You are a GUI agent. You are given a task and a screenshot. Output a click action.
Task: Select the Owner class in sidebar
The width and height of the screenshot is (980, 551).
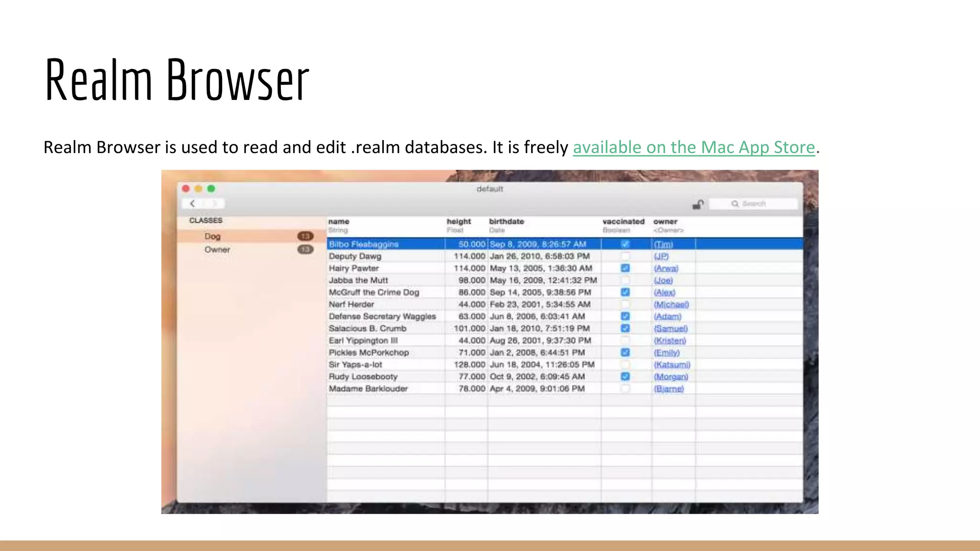[x=252, y=249]
